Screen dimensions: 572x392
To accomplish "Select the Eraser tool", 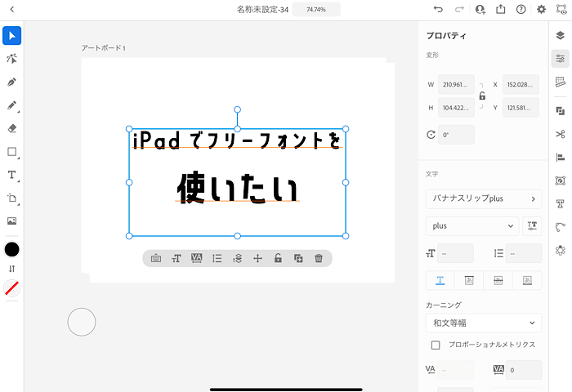I will click(11, 128).
